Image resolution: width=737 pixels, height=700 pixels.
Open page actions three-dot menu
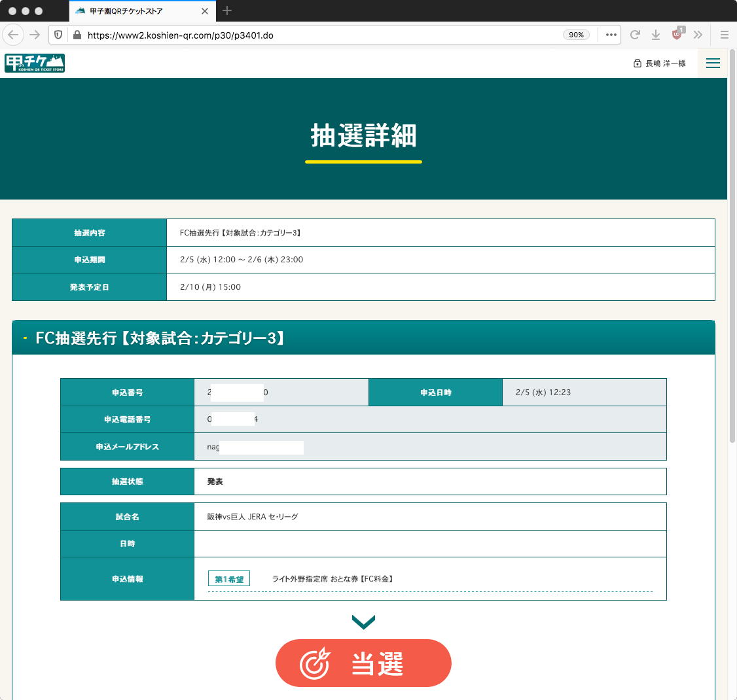pos(611,35)
